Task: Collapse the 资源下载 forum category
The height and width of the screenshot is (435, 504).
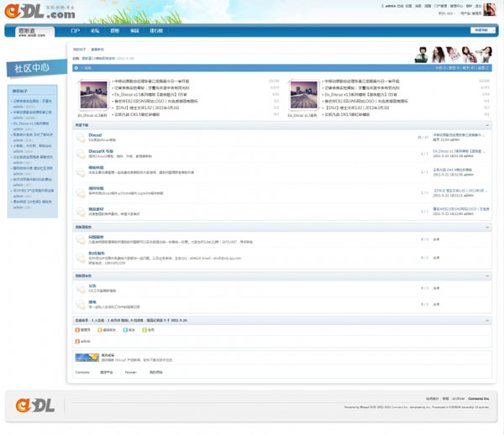Action: [x=487, y=124]
